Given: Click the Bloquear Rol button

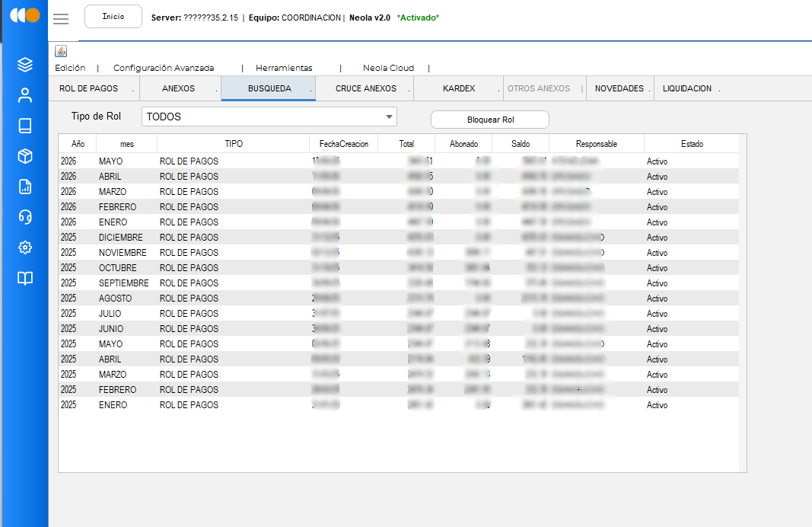Looking at the screenshot, I should pyautogui.click(x=490, y=120).
